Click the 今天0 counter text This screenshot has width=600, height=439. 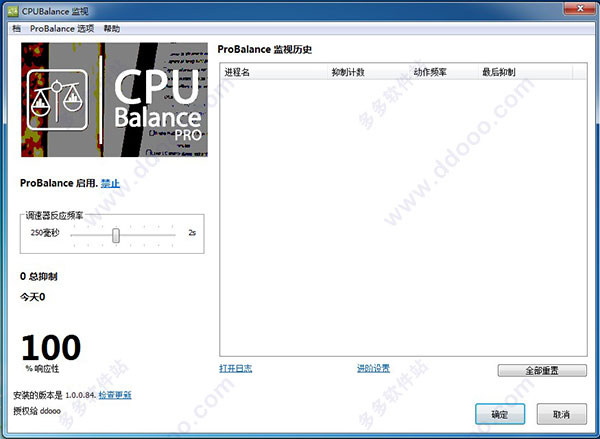pos(33,297)
